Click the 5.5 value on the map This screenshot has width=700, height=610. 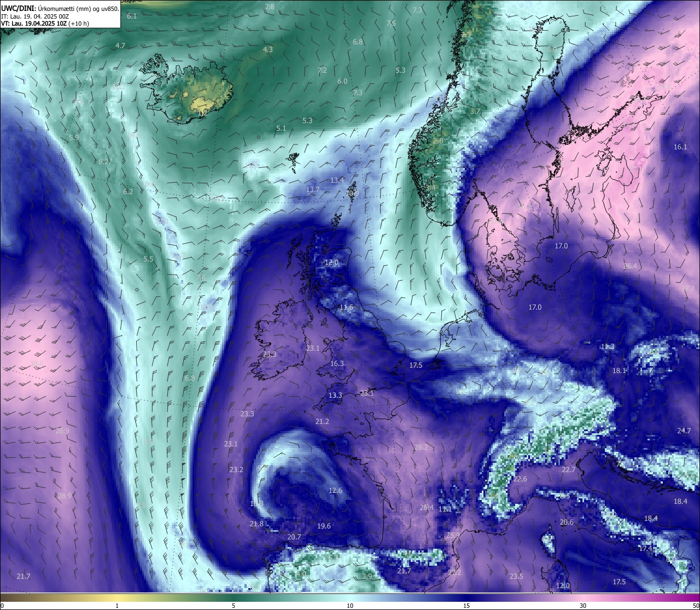click(x=148, y=259)
